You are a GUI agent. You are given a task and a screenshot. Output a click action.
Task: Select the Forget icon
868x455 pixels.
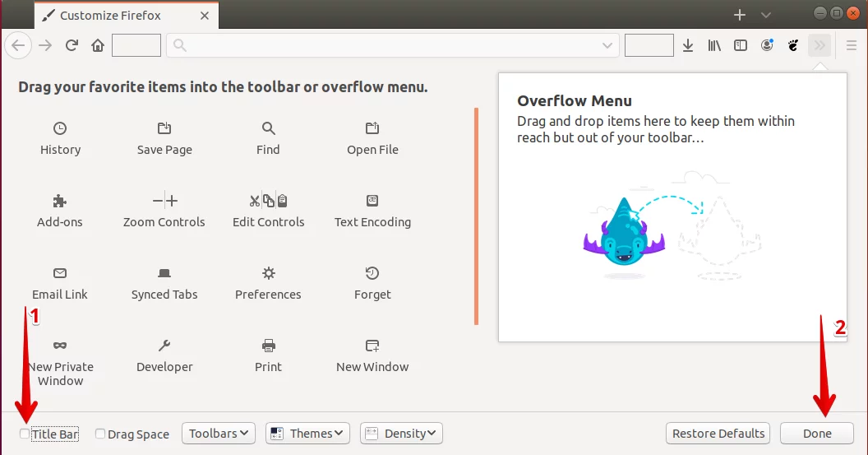(372, 273)
